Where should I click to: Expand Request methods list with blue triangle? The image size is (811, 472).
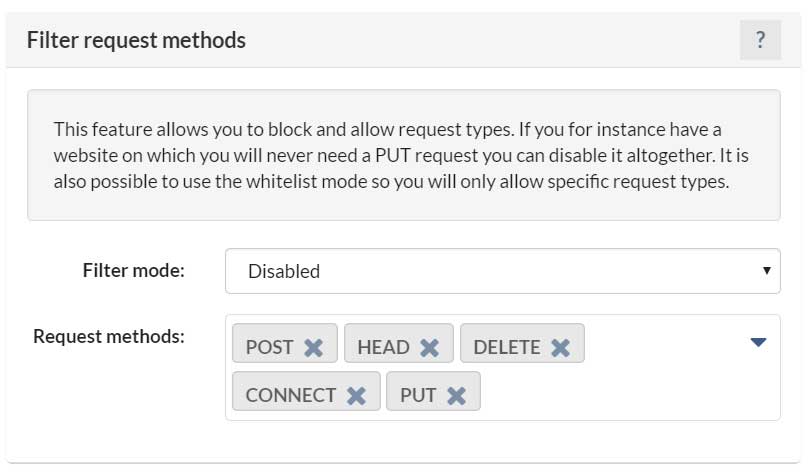758,342
